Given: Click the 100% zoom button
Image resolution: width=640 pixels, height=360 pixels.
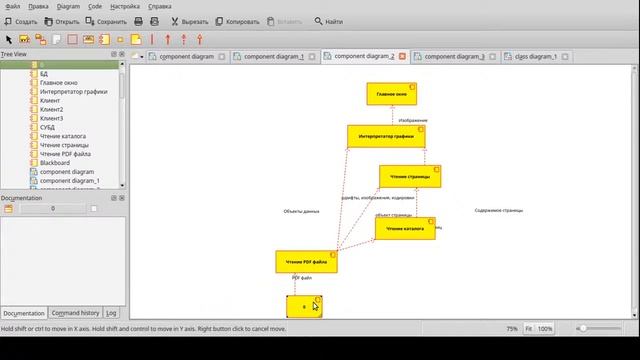Looking at the screenshot, I should [544, 329].
